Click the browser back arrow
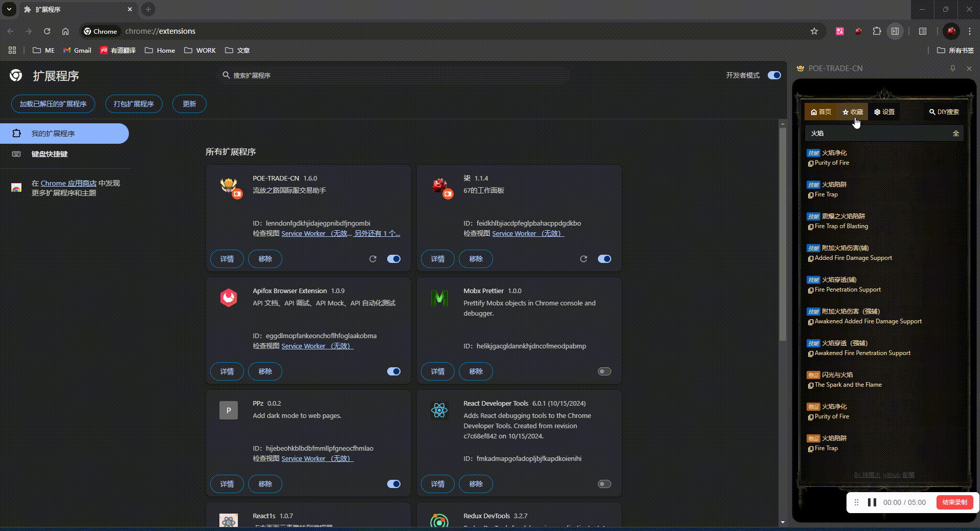The image size is (980, 531). tap(11, 31)
